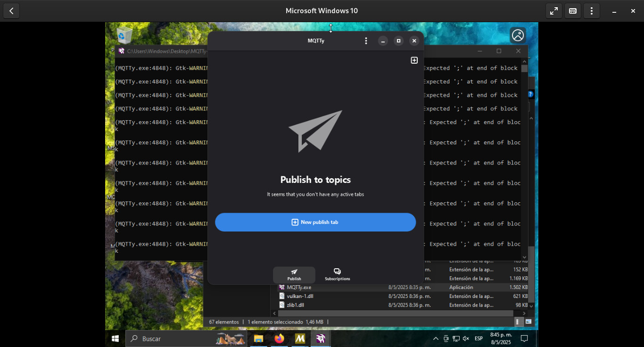Open the MQTTy three-dot main menu
644x347 pixels.
[x=366, y=41]
